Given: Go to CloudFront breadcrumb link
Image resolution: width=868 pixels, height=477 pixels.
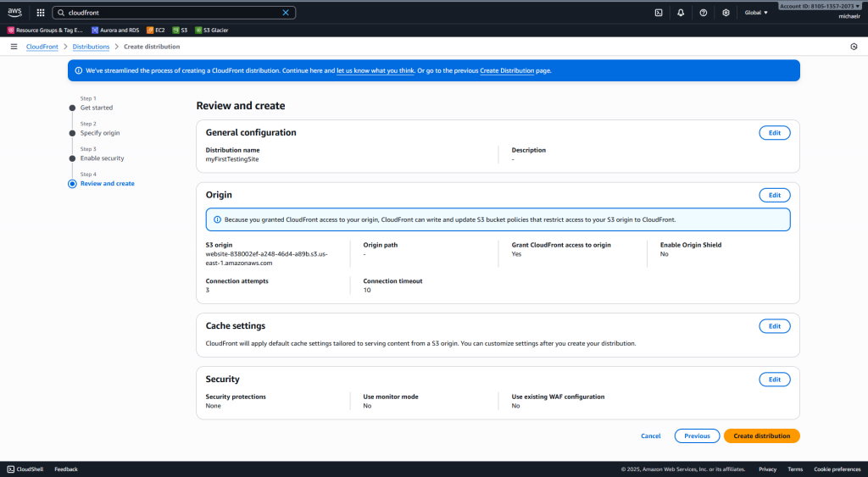Looking at the screenshot, I should (42, 47).
